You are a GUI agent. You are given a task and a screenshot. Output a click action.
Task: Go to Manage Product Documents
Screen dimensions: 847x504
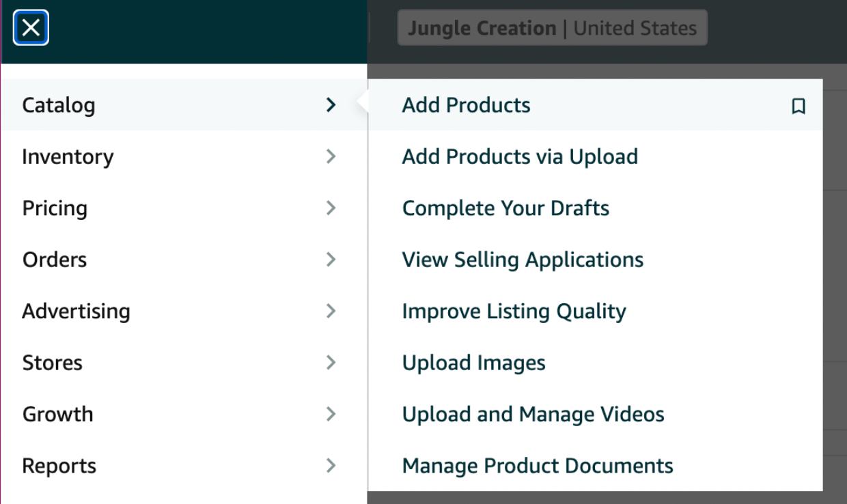coord(538,466)
